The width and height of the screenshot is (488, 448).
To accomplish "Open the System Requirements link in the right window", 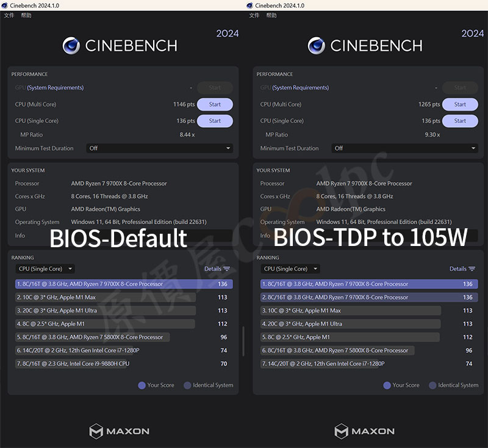I will pos(301,88).
